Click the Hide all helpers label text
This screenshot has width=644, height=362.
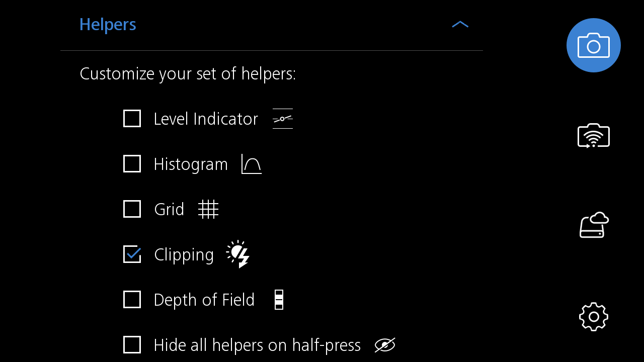point(257,345)
